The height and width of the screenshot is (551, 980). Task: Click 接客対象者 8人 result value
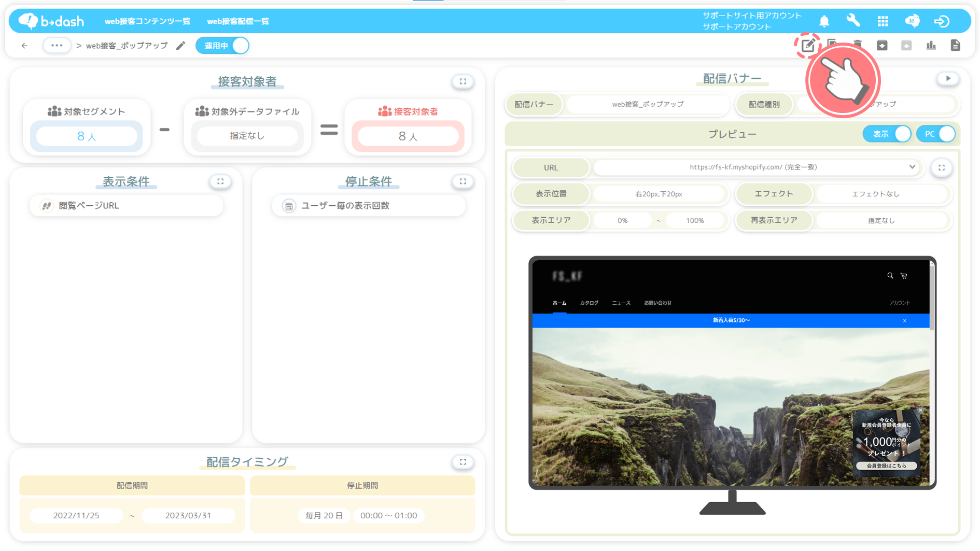click(408, 136)
